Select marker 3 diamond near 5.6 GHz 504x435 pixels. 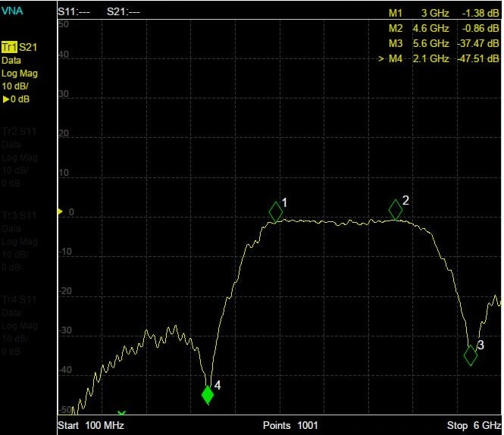[x=471, y=355]
